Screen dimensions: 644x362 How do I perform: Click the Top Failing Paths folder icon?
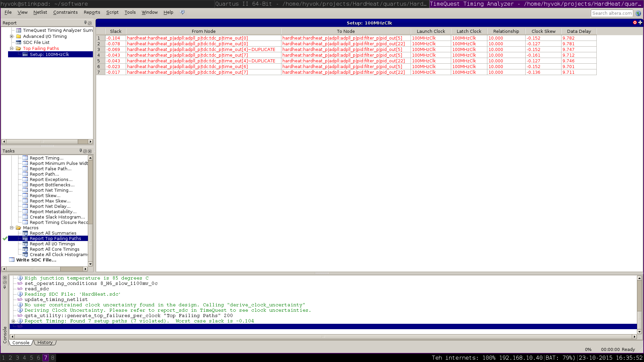[x=19, y=49]
